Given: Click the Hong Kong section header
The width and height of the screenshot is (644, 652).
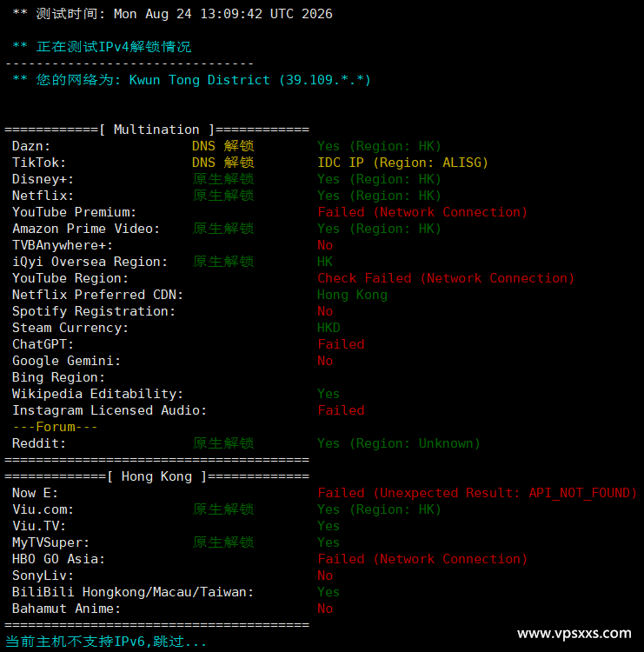Looking at the screenshot, I should tap(156, 476).
